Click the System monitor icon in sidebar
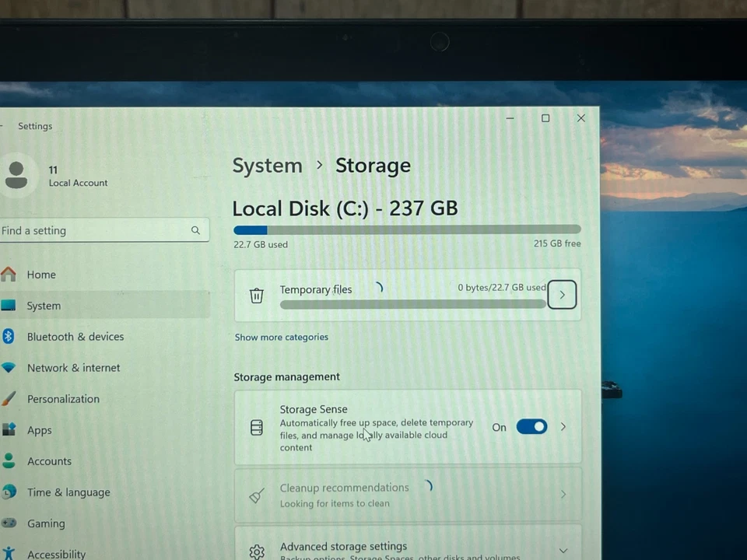747x560 pixels. coord(8,305)
